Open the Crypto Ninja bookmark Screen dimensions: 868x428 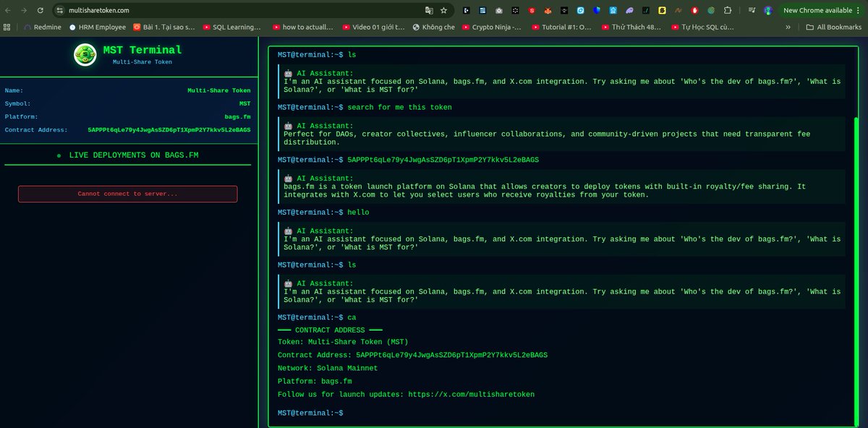pos(492,27)
